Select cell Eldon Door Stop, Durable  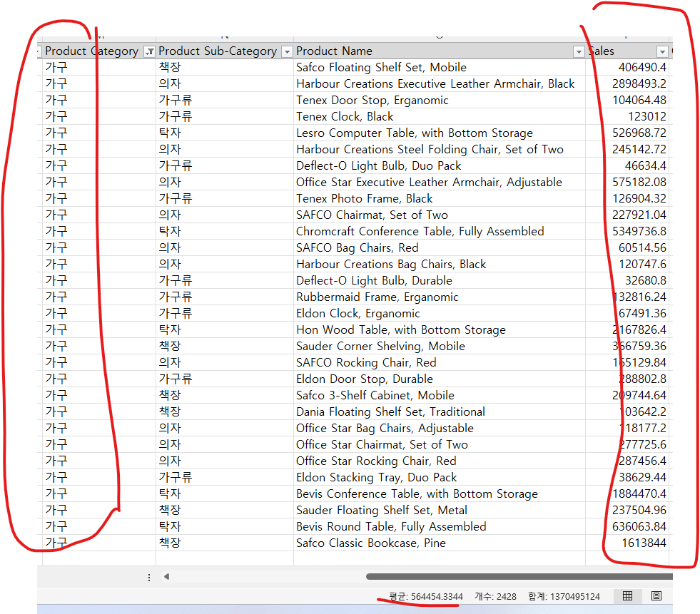pyautogui.click(x=440, y=379)
